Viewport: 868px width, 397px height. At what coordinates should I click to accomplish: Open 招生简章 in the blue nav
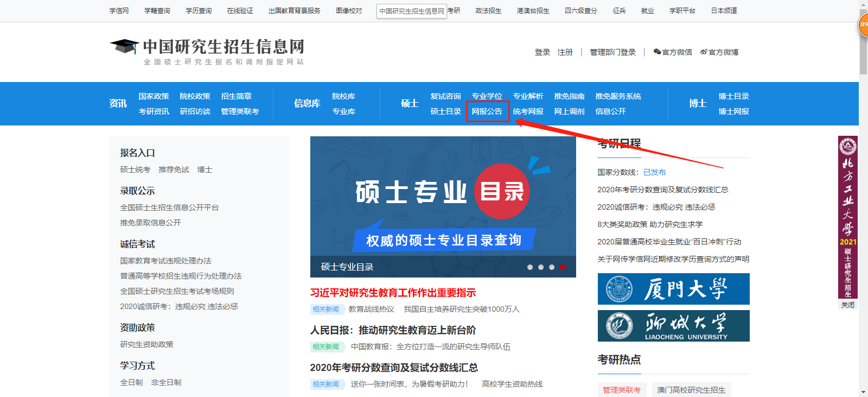[x=237, y=96]
